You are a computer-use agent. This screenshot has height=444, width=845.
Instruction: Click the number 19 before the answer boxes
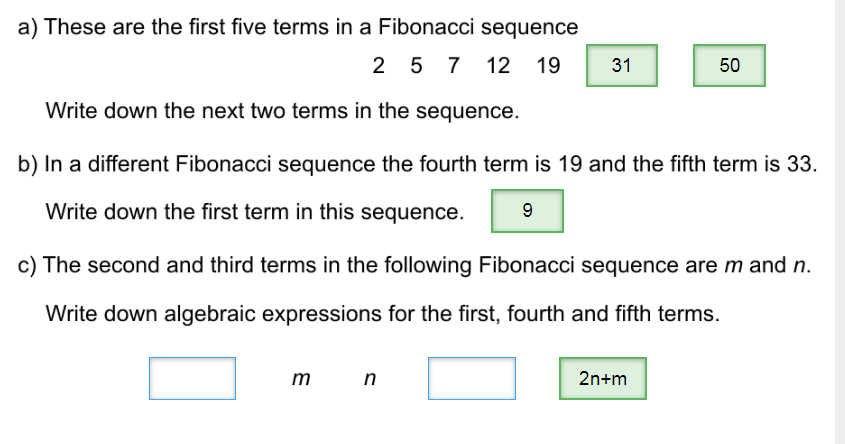click(x=548, y=66)
